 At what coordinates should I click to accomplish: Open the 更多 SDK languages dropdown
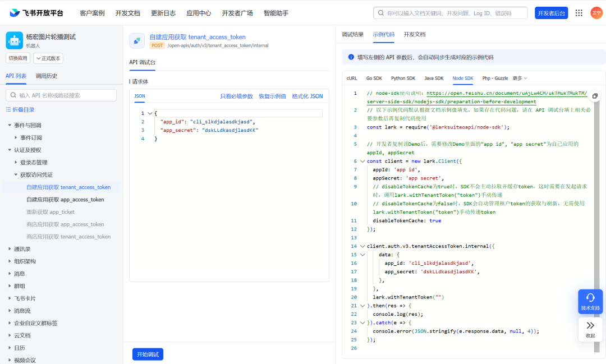pyautogui.click(x=520, y=79)
